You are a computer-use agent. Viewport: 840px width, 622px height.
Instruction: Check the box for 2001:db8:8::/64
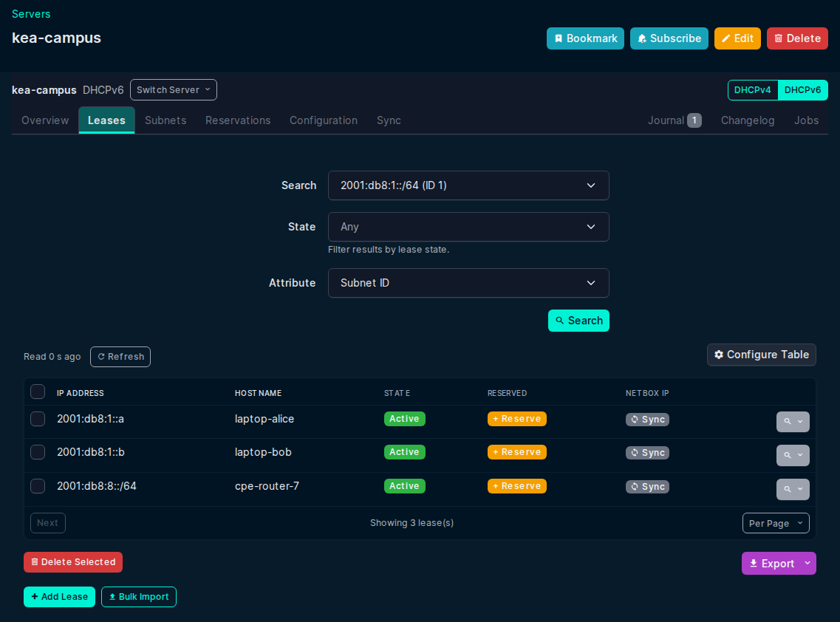(38, 486)
